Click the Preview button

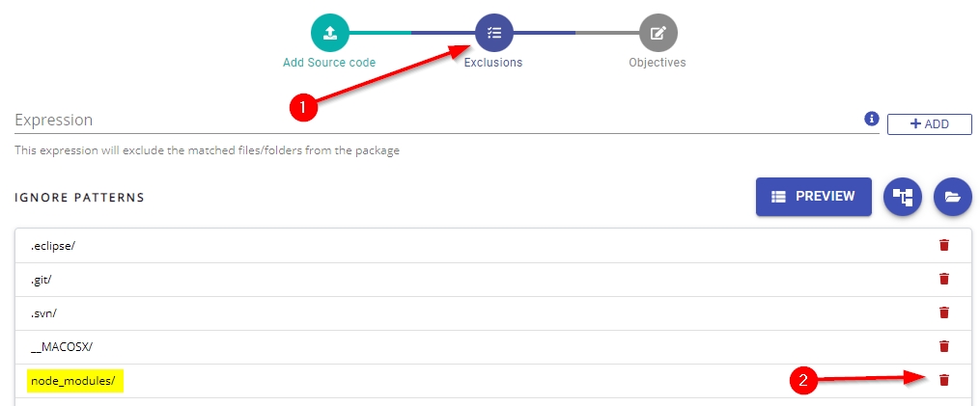813,197
